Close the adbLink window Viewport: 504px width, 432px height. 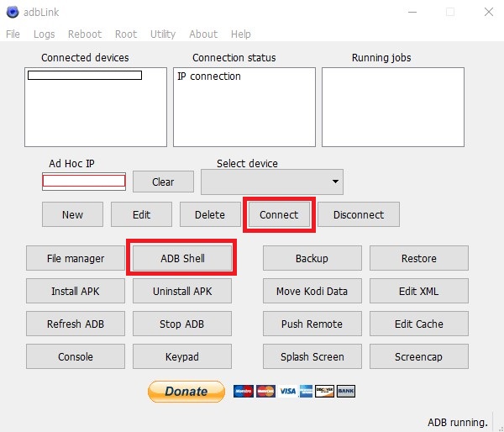tap(489, 13)
